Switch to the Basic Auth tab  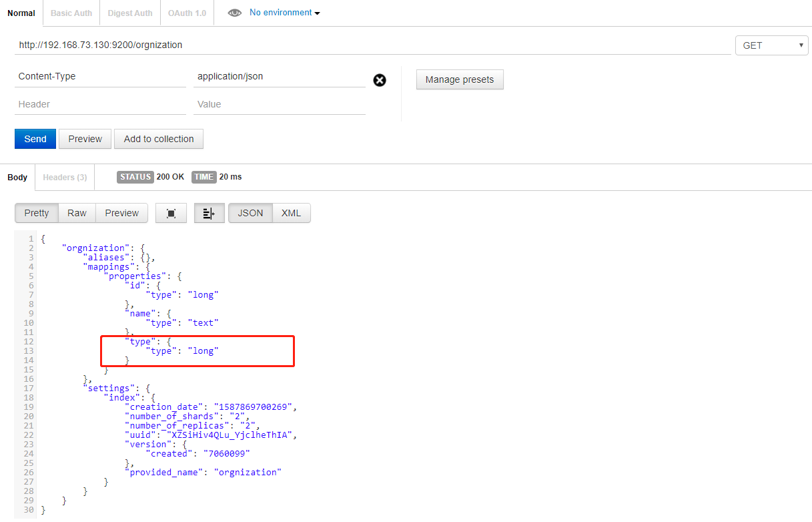pos(71,13)
